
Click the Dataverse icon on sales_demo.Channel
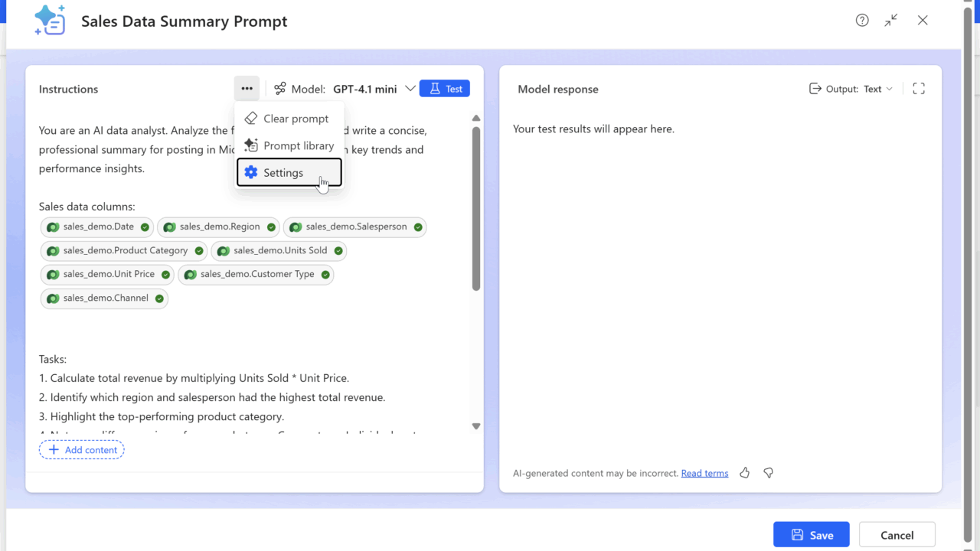click(53, 298)
